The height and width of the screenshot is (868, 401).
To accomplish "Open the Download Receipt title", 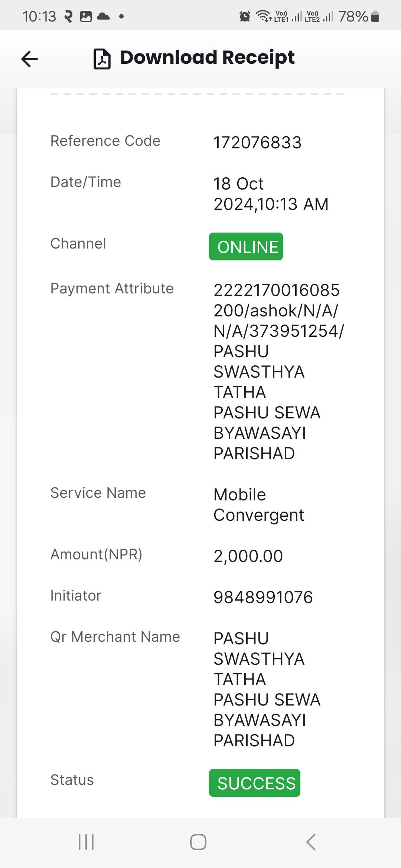I will coord(207,58).
